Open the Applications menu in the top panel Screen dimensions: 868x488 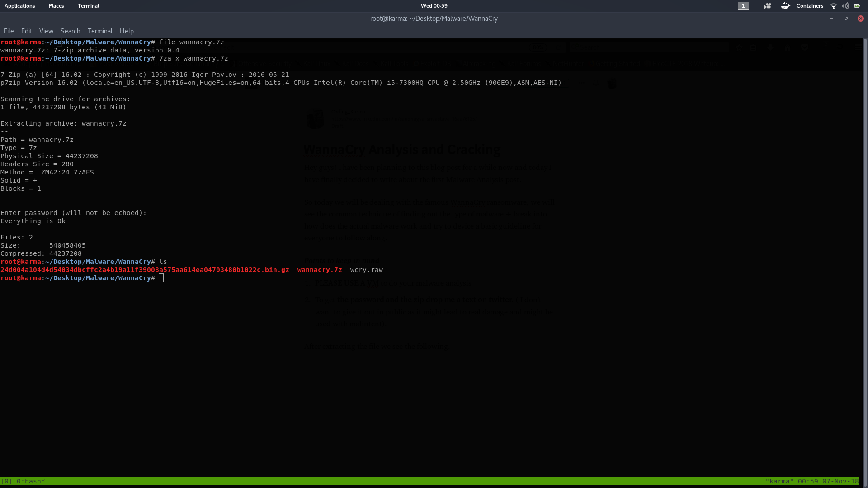pos(19,6)
